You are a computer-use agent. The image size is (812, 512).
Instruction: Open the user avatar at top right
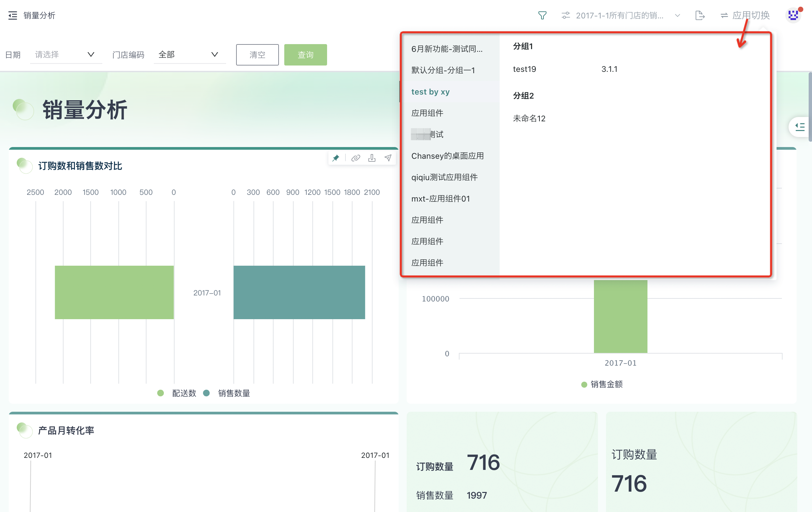tap(793, 15)
